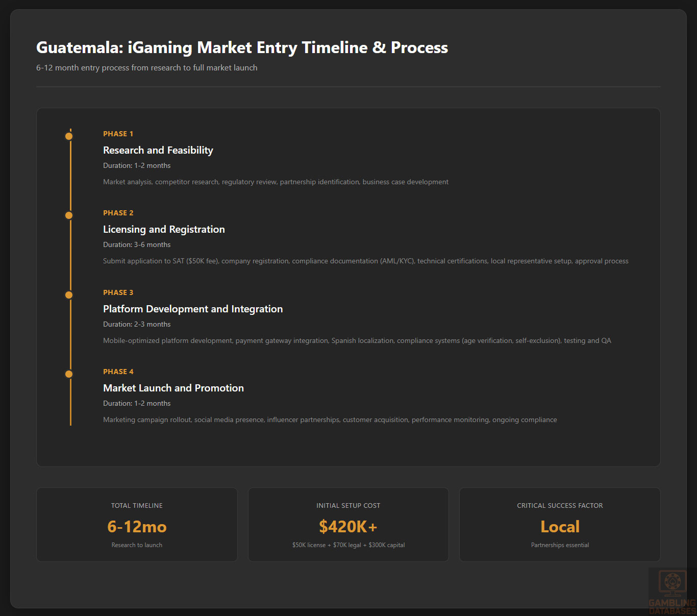Click the PHASE 1 label
The image size is (697, 616).
(x=118, y=134)
